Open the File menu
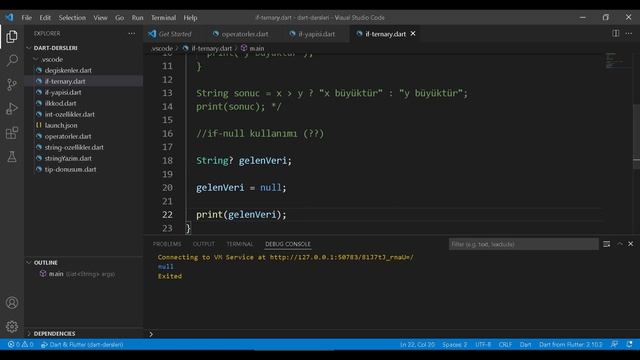The height and width of the screenshot is (360, 640). (x=27, y=18)
